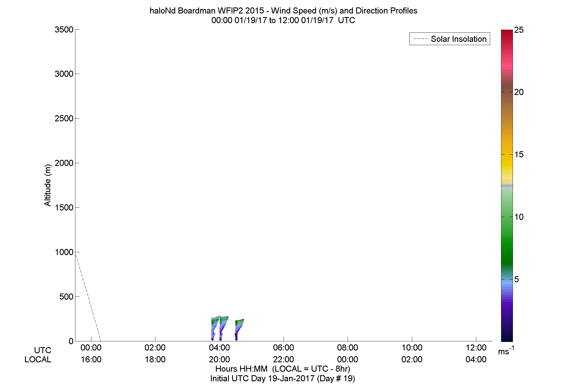Click the first wind profile near 04:00 UTC

pyautogui.click(x=215, y=328)
